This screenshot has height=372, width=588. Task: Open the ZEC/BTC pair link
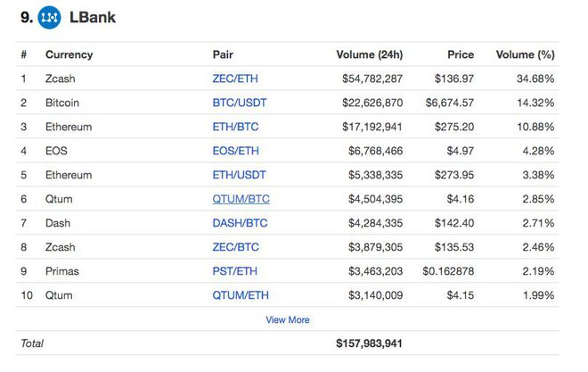click(235, 247)
